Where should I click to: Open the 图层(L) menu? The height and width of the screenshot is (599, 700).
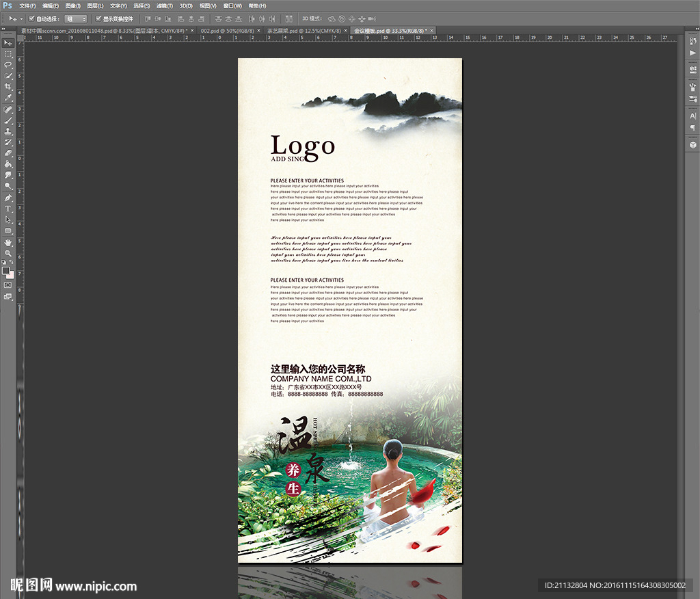click(95, 5)
